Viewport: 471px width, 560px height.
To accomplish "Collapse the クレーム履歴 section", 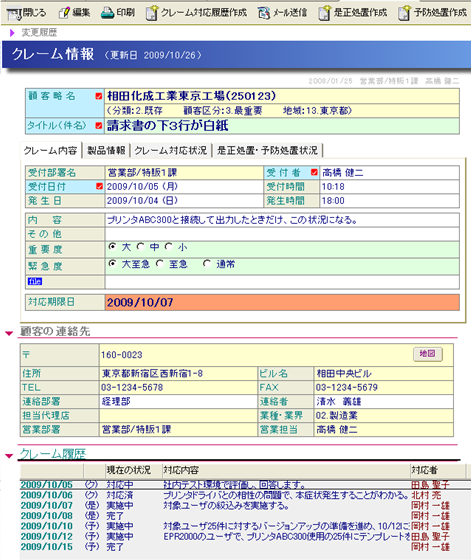I will [x=9, y=456].
